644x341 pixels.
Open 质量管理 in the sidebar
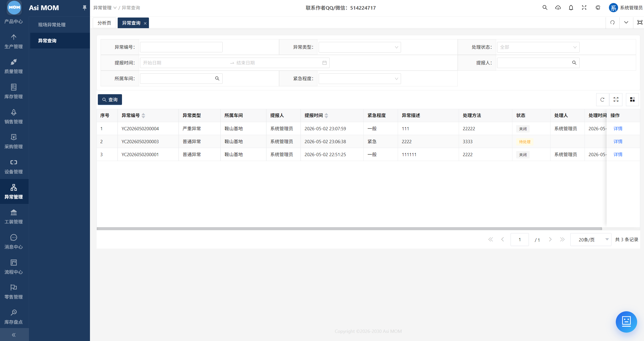[14, 66]
